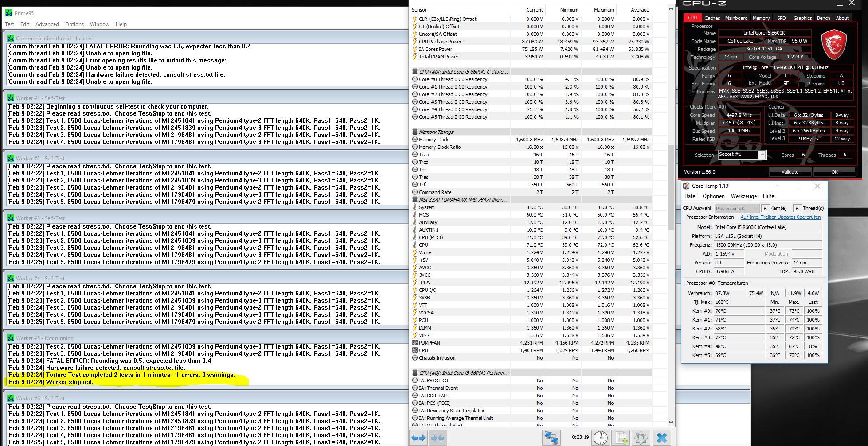Viewport: 868px width, 446px height.
Task: Click the blue X close-sensors icon in HWiNFO
Action: [661, 438]
